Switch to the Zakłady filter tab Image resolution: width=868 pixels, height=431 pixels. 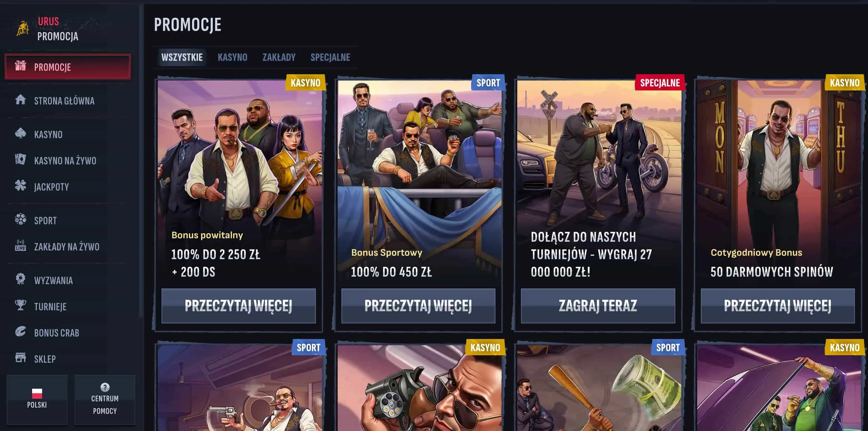[279, 57]
